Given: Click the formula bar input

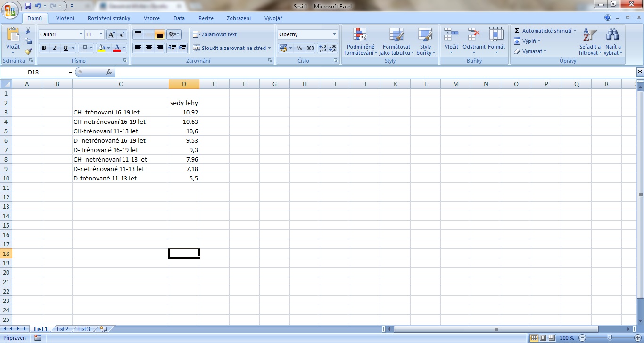Looking at the screenshot, I should 375,72.
